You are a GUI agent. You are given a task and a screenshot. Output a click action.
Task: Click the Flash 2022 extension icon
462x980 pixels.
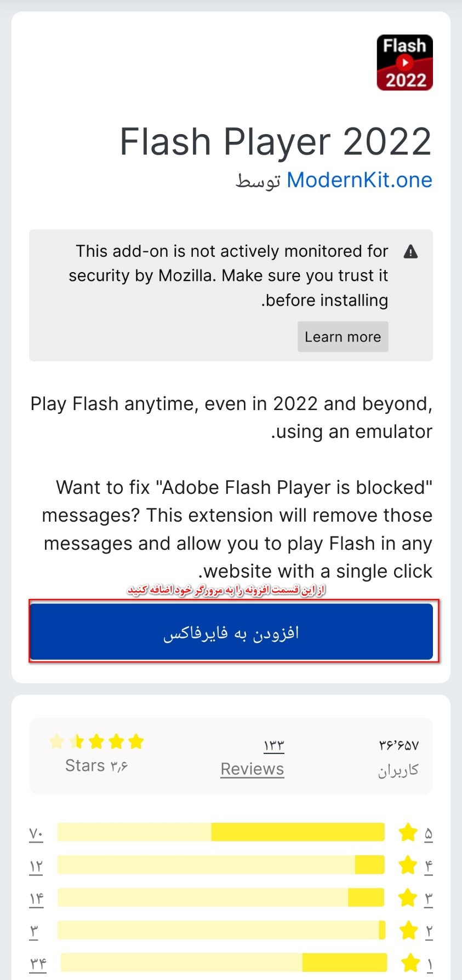click(404, 62)
